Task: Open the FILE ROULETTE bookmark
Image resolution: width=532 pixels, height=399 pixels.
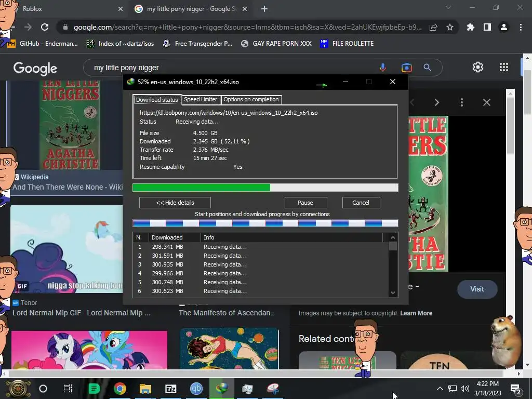Action: click(x=347, y=44)
